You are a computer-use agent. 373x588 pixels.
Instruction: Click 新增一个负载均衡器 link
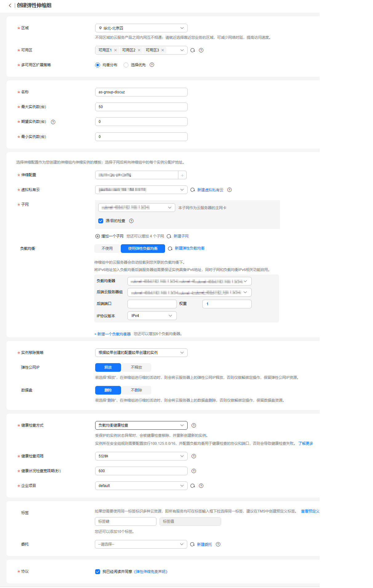113,334
